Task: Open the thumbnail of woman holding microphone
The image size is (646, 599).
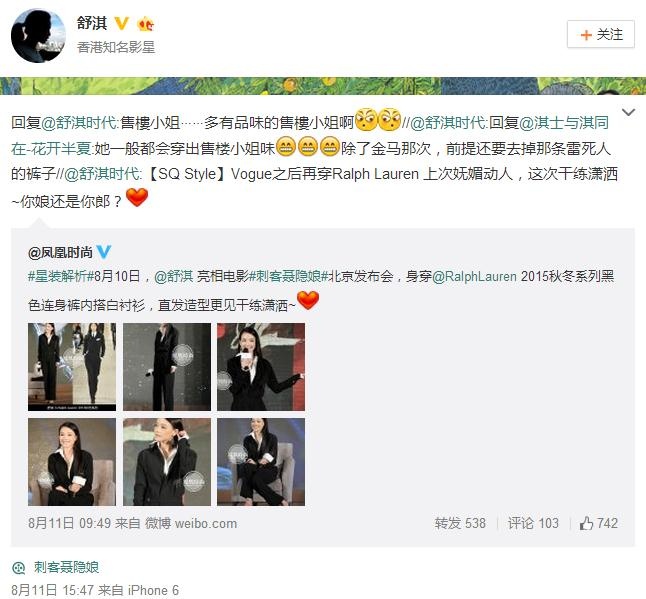Action: pos(261,367)
